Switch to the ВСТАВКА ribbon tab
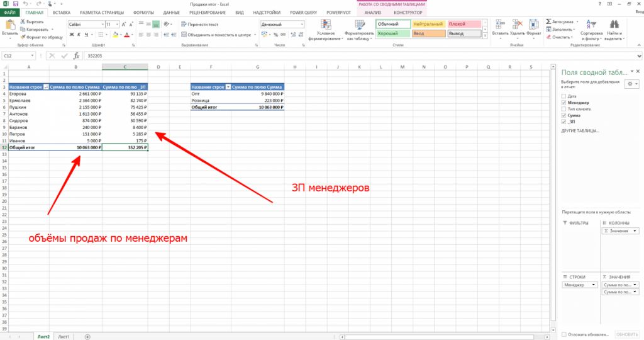 click(x=62, y=13)
